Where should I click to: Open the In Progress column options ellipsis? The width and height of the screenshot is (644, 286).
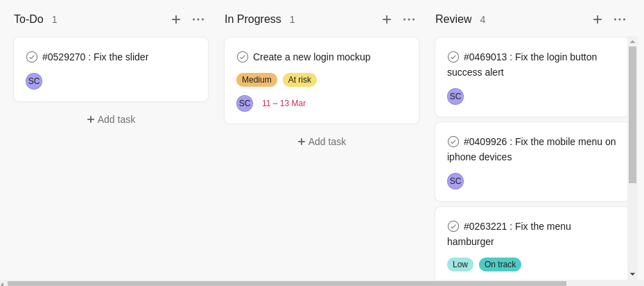pyautogui.click(x=409, y=19)
